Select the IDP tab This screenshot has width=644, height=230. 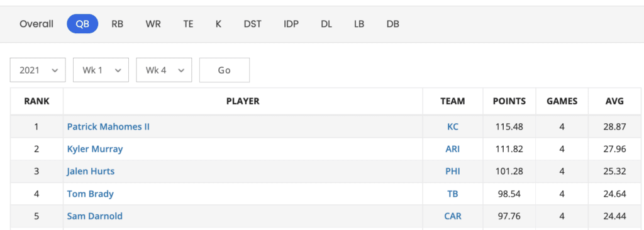291,24
